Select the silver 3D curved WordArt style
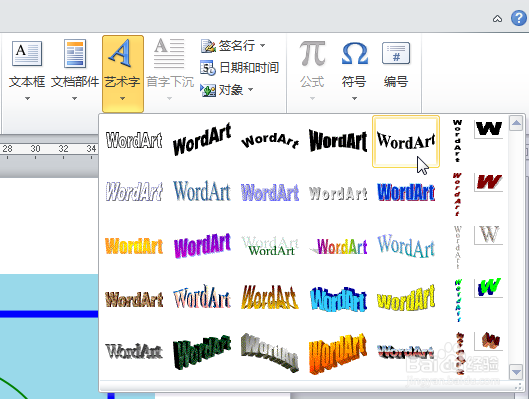 [x=270, y=352]
